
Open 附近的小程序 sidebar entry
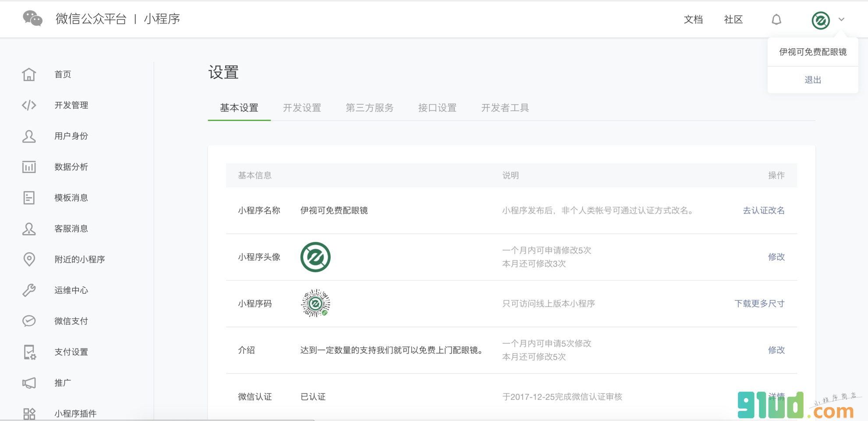80,260
